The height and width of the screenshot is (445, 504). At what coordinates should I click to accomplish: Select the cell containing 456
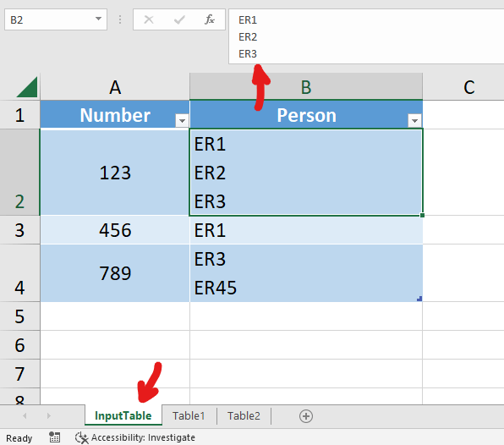click(x=115, y=230)
